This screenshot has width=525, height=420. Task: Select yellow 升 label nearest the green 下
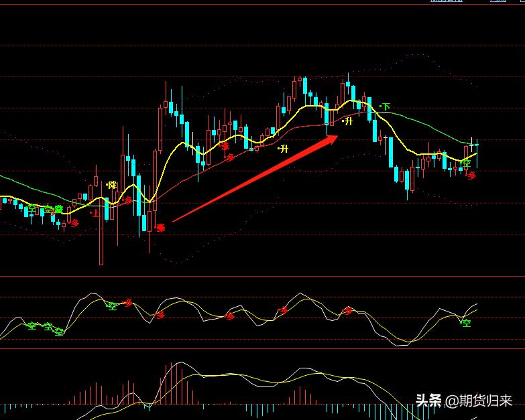click(347, 121)
